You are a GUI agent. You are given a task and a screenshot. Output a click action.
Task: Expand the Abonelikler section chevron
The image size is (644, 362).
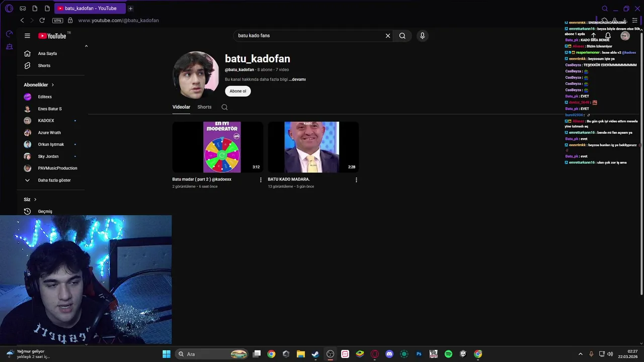(x=52, y=85)
